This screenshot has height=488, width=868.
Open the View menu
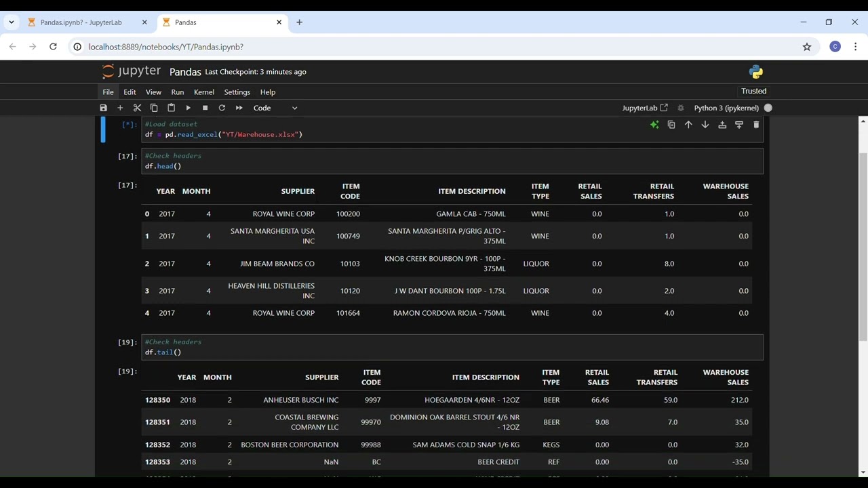click(x=153, y=92)
